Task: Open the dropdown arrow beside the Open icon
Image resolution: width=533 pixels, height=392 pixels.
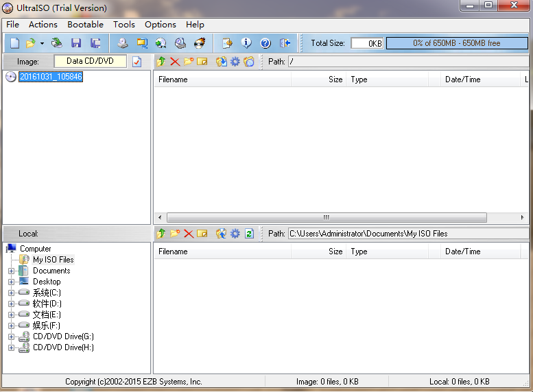Action: click(x=42, y=43)
